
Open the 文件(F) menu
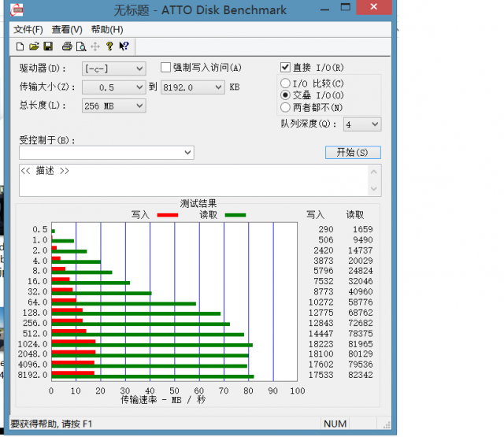tap(28, 30)
